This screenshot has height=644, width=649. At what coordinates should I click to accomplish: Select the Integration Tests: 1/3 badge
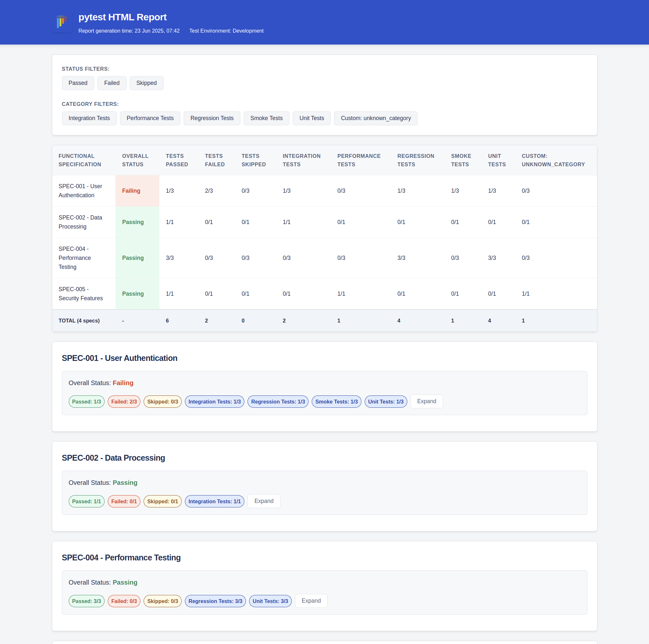tap(214, 402)
